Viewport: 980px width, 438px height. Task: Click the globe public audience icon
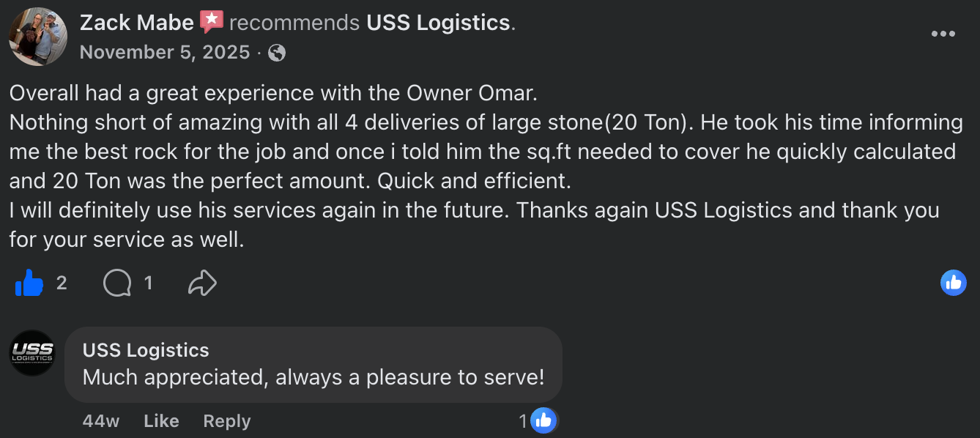(277, 53)
